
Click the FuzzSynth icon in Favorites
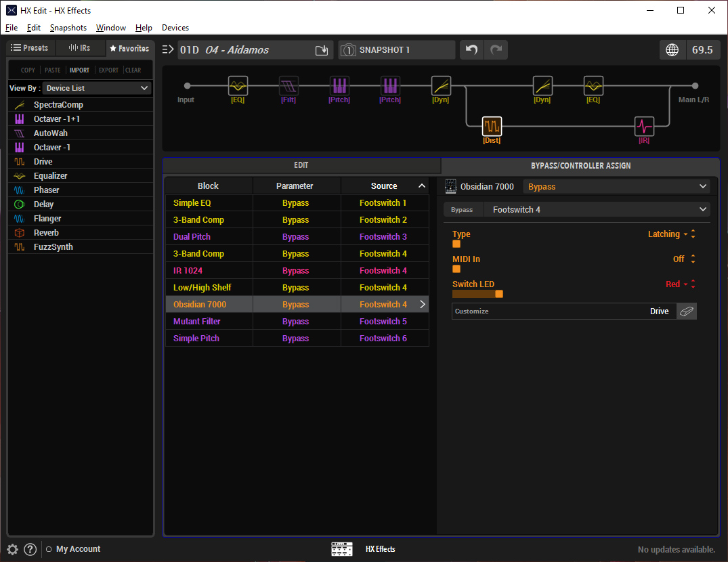(x=20, y=247)
